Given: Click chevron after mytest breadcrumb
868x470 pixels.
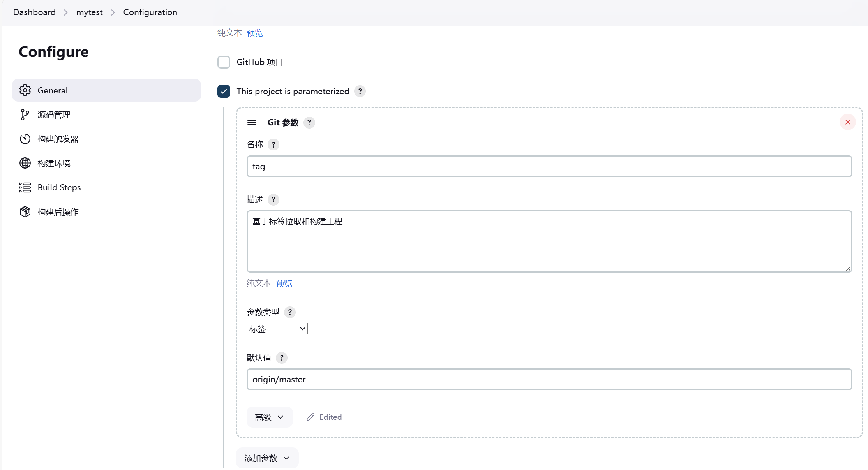Looking at the screenshot, I should pos(113,12).
